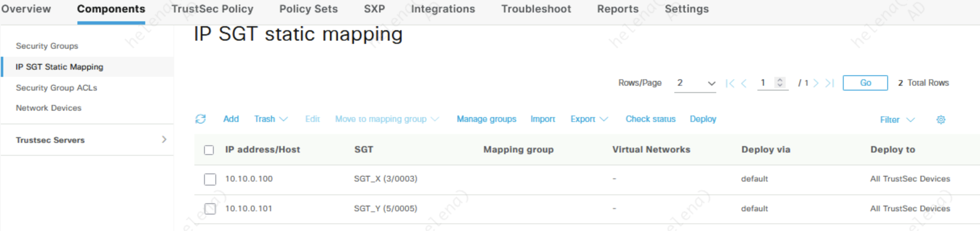Go to the first page arrow

730,83
